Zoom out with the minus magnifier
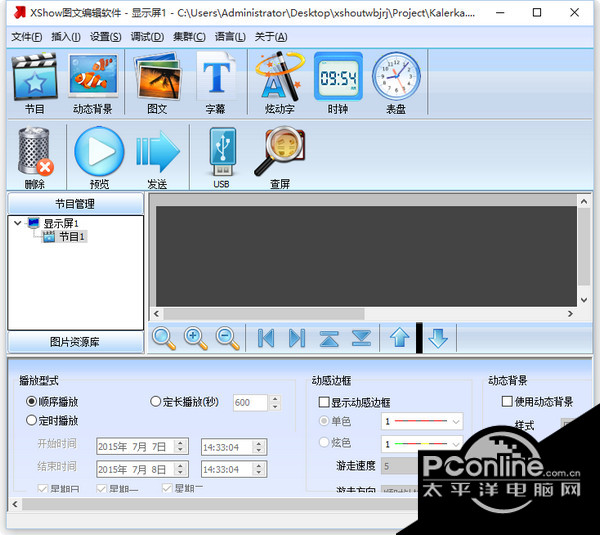The height and width of the screenshot is (535, 600). (228, 338)
